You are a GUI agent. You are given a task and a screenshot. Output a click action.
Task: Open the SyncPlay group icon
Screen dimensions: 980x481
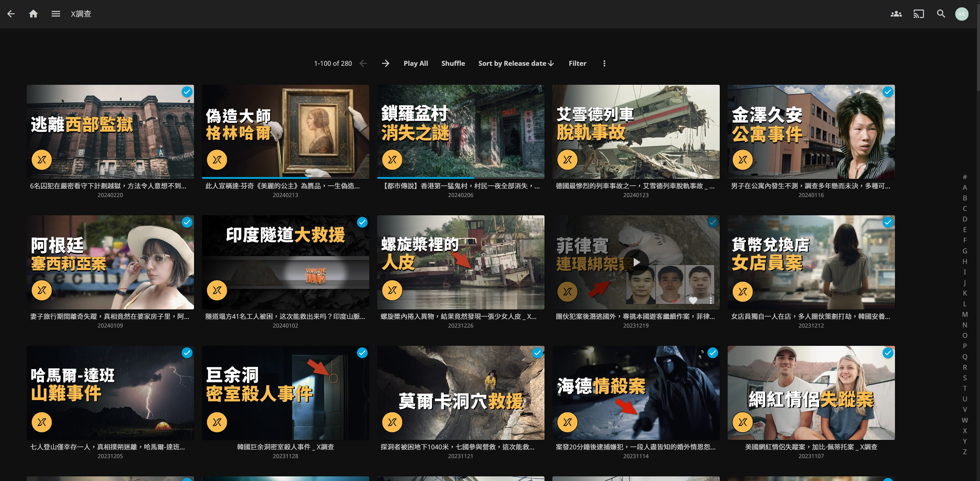(896, 14)
